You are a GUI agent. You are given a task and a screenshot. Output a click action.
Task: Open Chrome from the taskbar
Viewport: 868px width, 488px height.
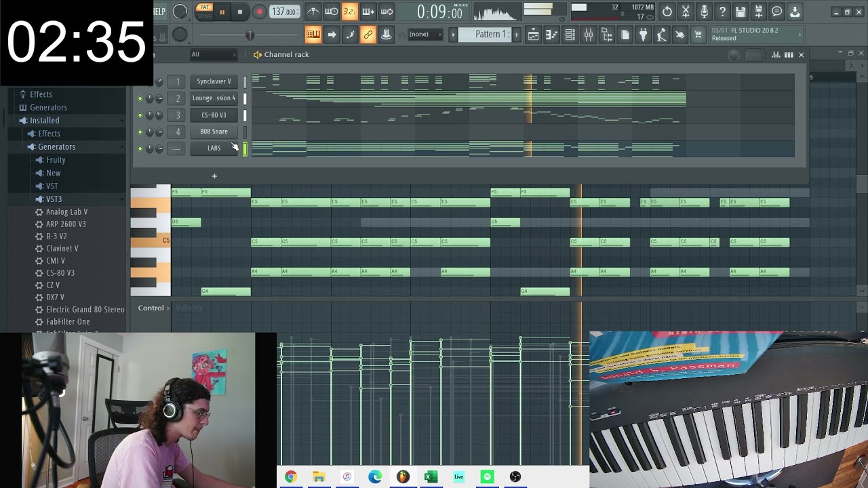click(x=290, y=477)
